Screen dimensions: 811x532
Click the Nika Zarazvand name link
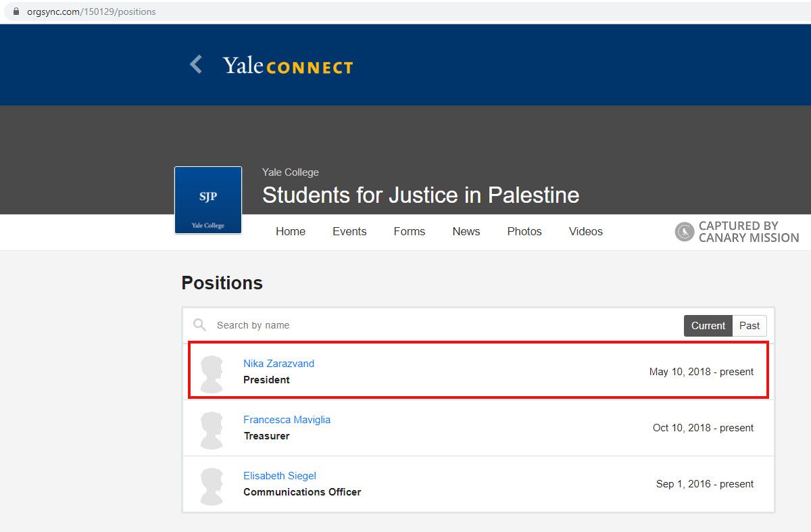pos(278,364)
